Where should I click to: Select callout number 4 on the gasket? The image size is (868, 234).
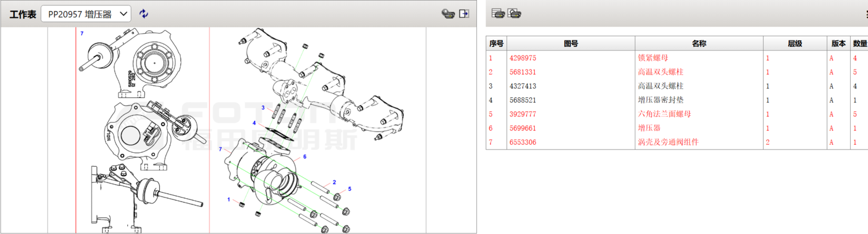pos(254,123)
